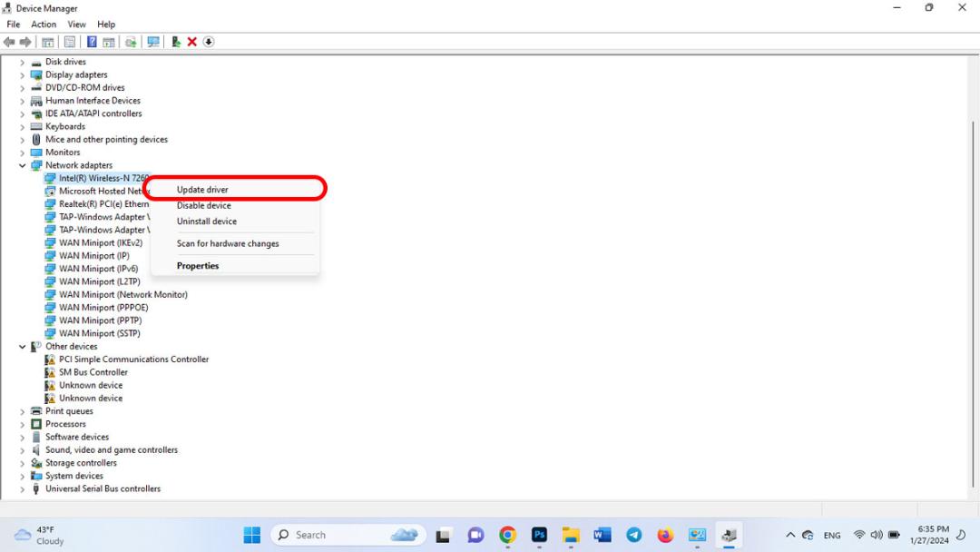Image resolution: width=980 pixels, height=552 pixels.
Task: Expand Sound, video and game controllers
Action: click(23, 450)
